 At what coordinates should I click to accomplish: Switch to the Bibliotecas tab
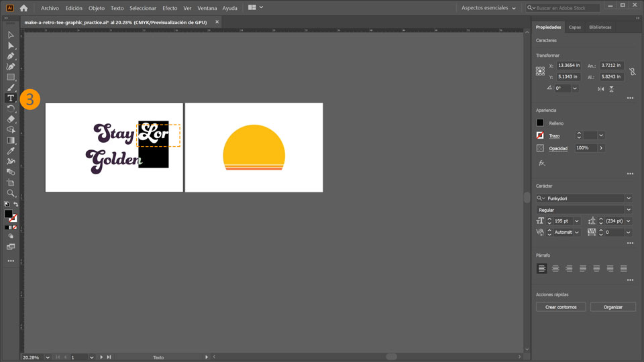[600, 27]
